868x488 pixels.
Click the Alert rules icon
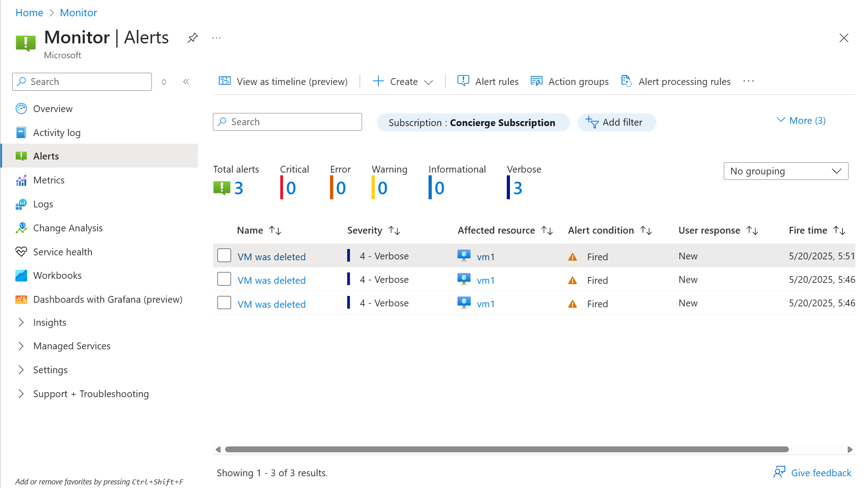(463, 81)
